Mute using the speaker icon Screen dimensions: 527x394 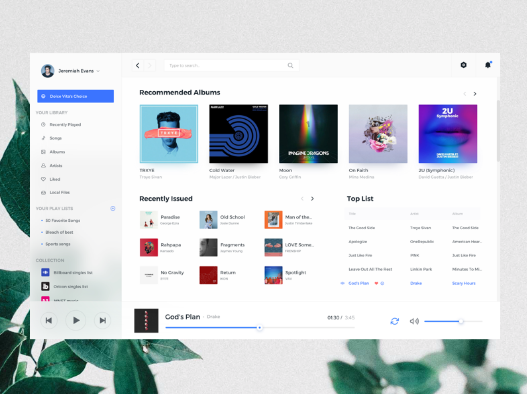[414, 321]
